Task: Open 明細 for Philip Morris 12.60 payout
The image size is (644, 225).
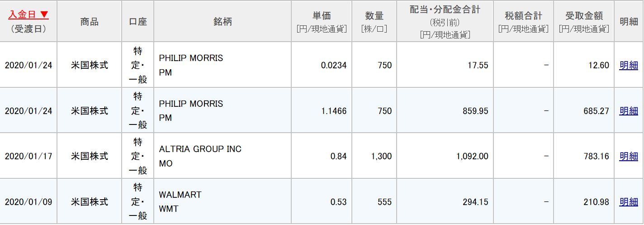Action: 629,65
